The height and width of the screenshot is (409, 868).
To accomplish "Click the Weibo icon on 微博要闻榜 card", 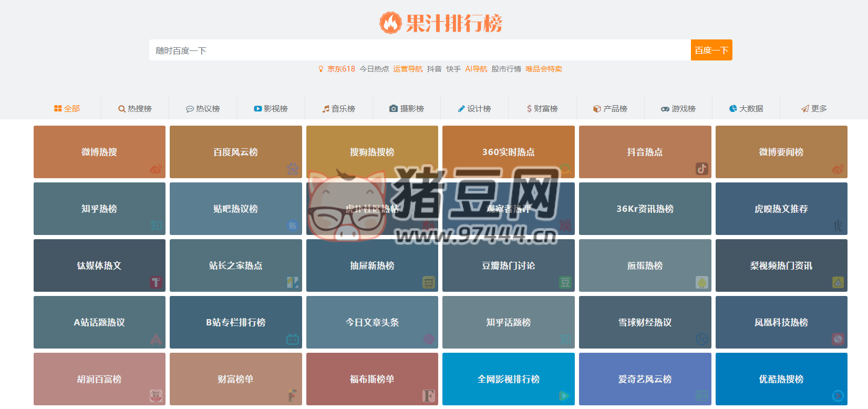I will coord(838,169).
